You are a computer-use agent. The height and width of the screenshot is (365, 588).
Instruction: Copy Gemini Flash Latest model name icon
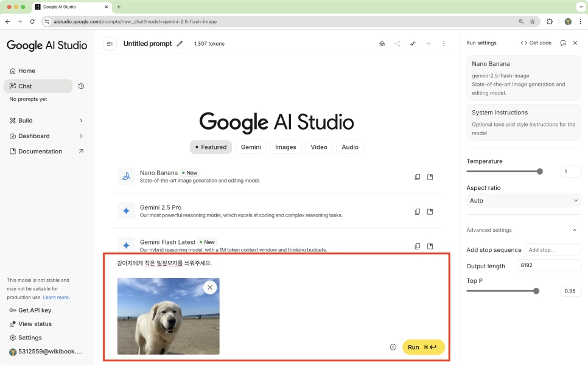click(418, 246)
